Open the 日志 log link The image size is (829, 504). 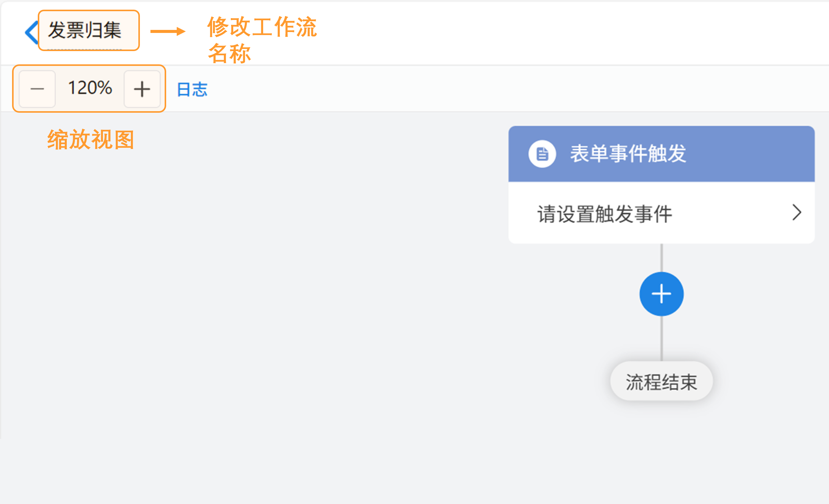(x=192, y=89)
